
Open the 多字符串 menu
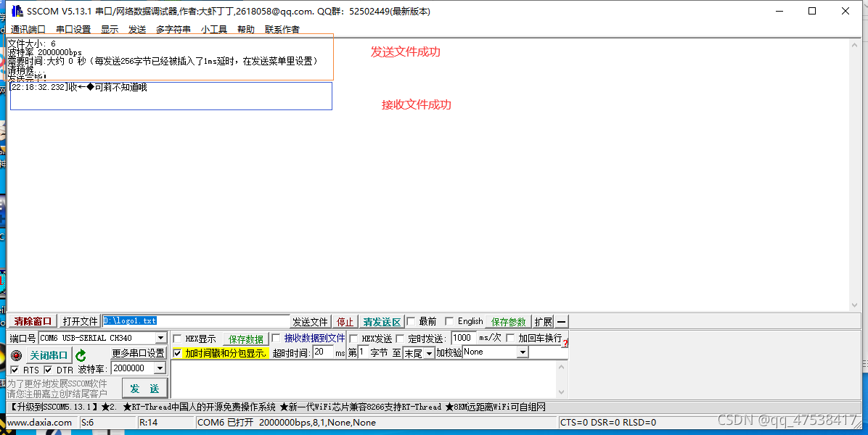[173, 30]
